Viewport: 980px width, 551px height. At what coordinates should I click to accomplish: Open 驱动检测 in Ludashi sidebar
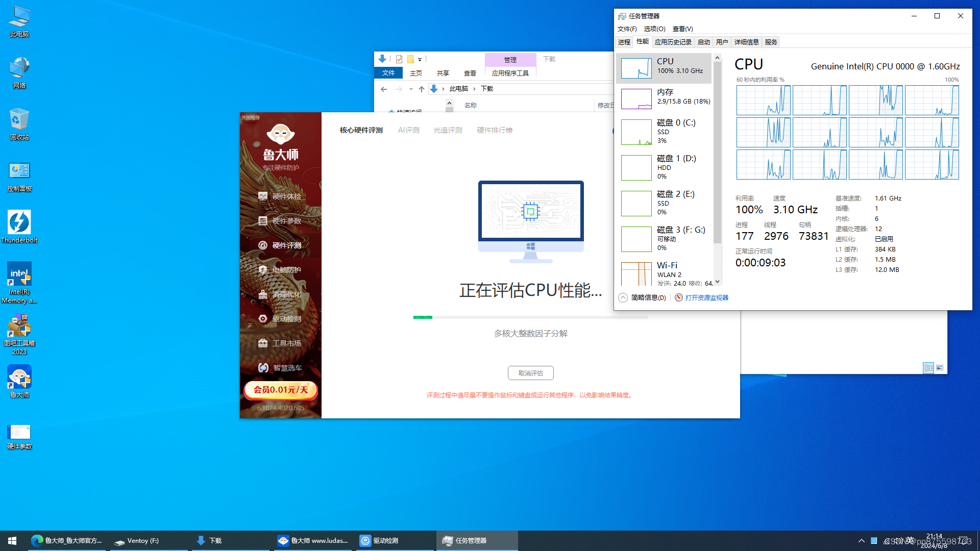pyautogui.click(x=280, y=319)
